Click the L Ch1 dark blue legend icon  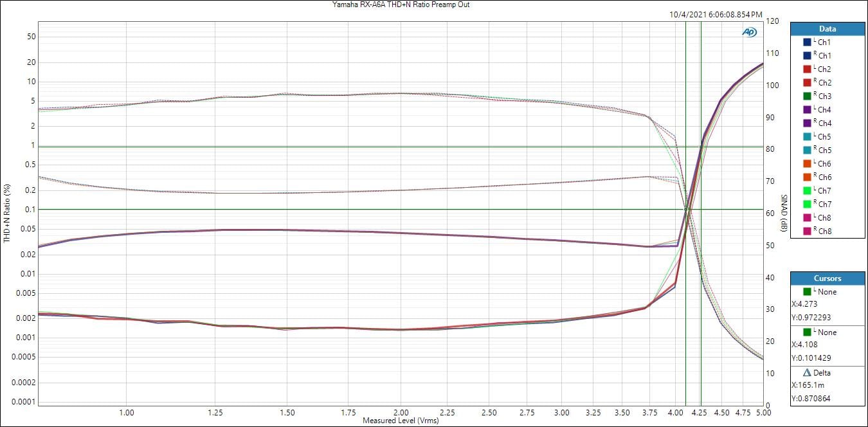tap(807, 42)
